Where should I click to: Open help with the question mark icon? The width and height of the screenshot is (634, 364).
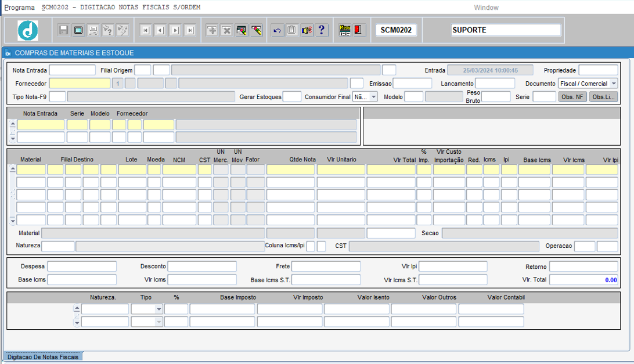(322, 30)
